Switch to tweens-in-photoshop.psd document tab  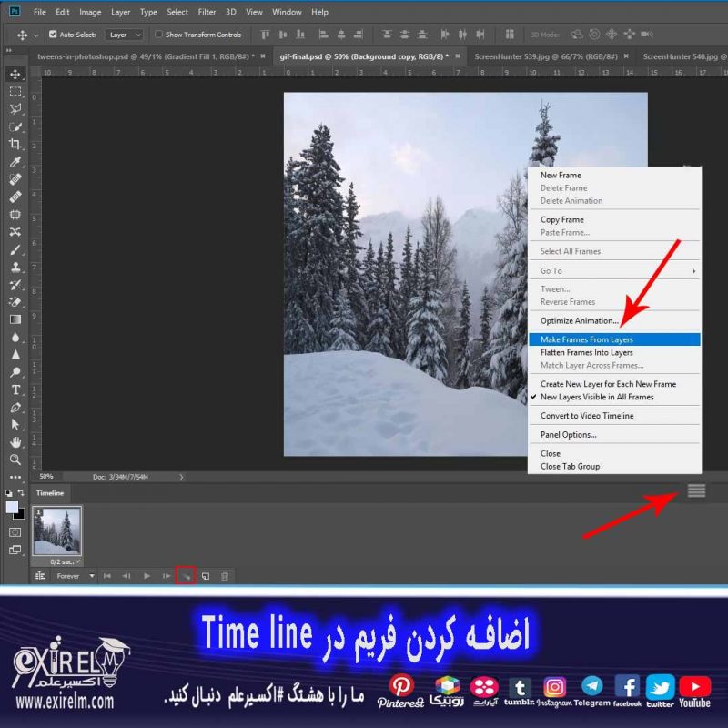click(x=146, y=56)
